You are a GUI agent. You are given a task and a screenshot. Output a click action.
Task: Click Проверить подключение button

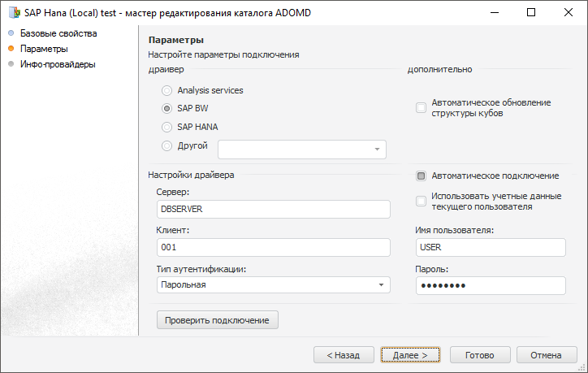[x=217, y=320]
